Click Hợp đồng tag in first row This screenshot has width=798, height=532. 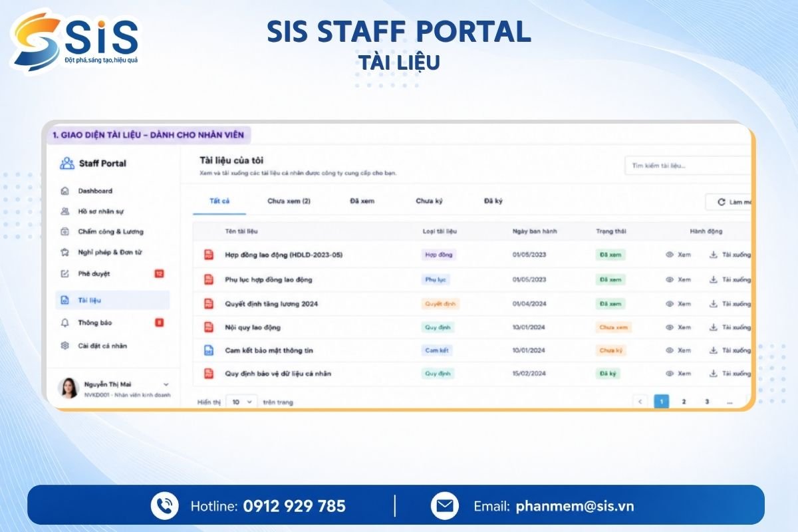[439, 255]
